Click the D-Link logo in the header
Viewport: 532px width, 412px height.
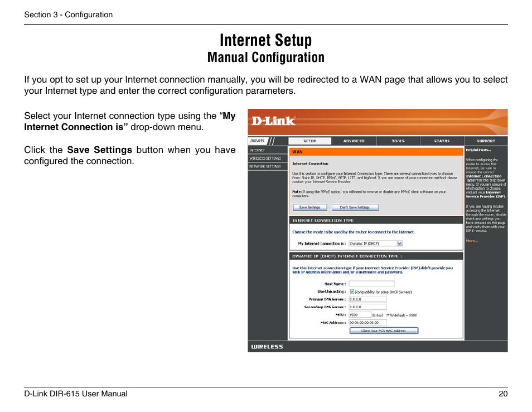tap(273, 121)
